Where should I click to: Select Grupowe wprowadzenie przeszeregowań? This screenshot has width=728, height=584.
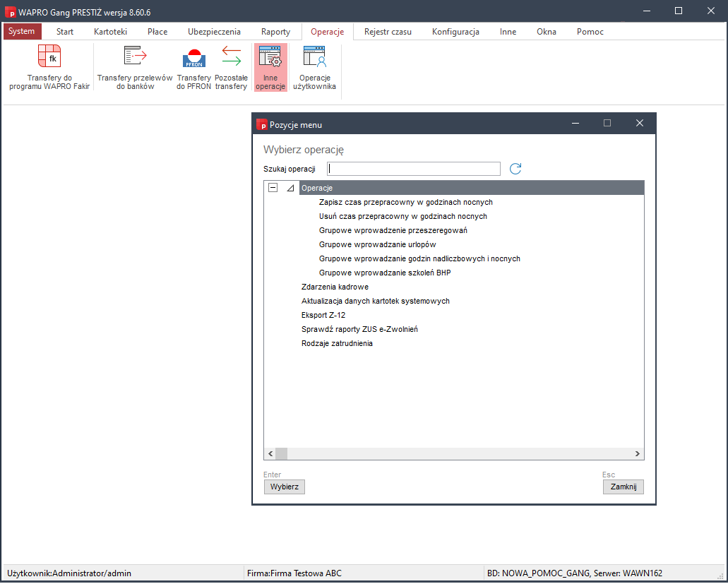pyautogui.click(x=393, y=231)
